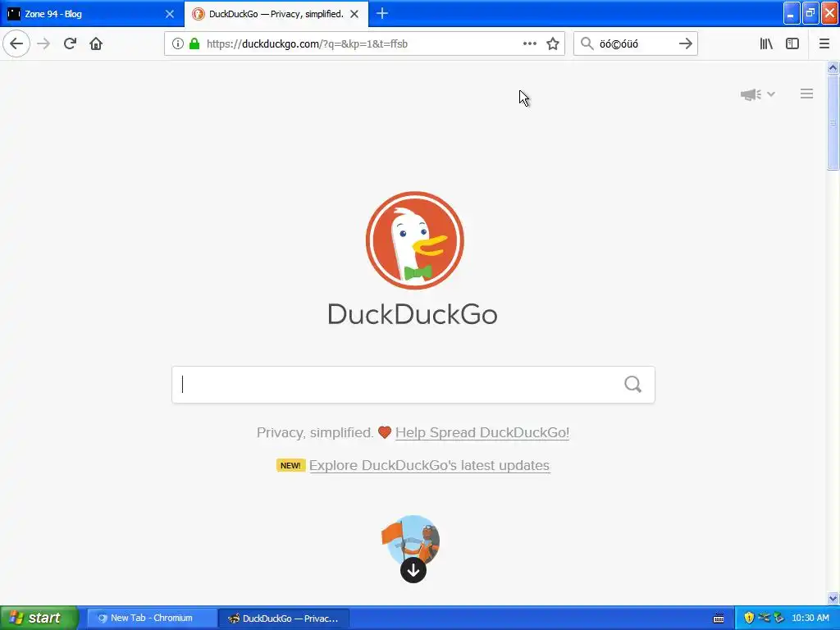Open Help Spread DuckDuckGo! link
Viewport: 840px width, 630px height.
point(482,432)
